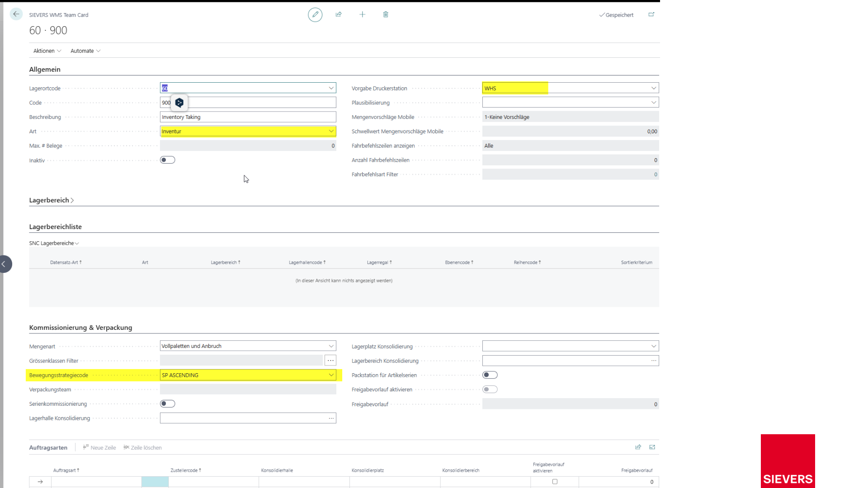Image resolution: width=868 pixels, height=488 pixels.
Task: Collapse the Allgemein section header
Action: coord(45,69)
